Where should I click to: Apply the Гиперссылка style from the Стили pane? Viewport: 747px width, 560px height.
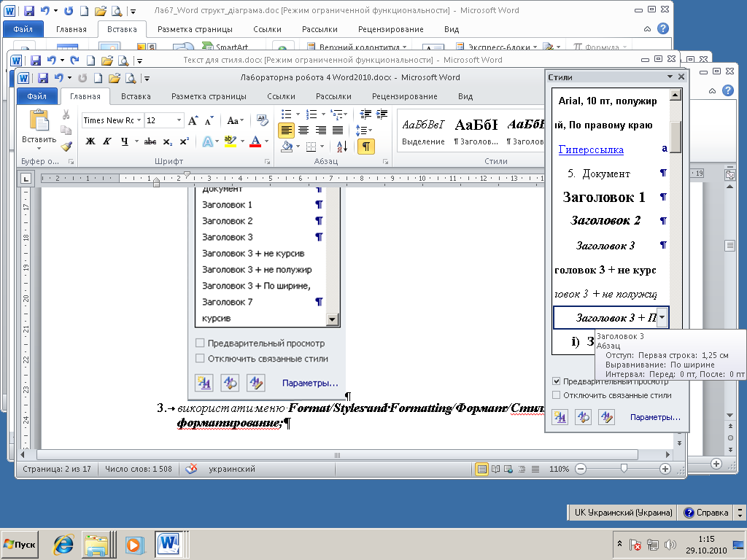(x=591, y=149)
